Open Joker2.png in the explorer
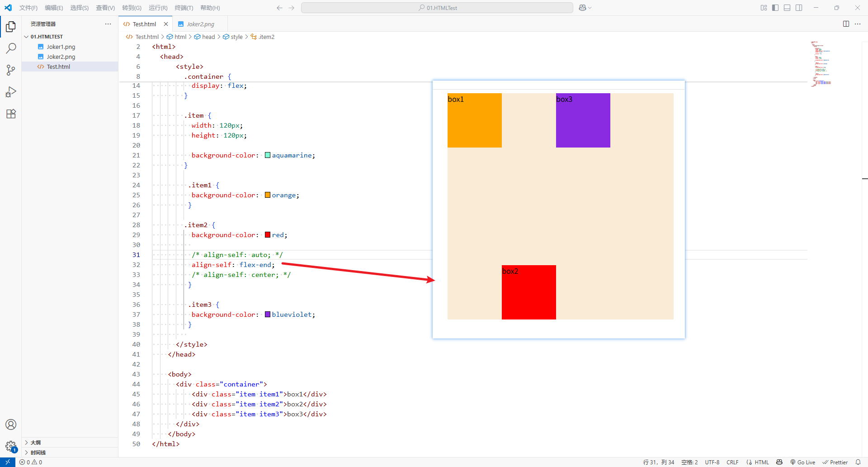This screenshot has width=868, height=467. [x=70, y=57]
